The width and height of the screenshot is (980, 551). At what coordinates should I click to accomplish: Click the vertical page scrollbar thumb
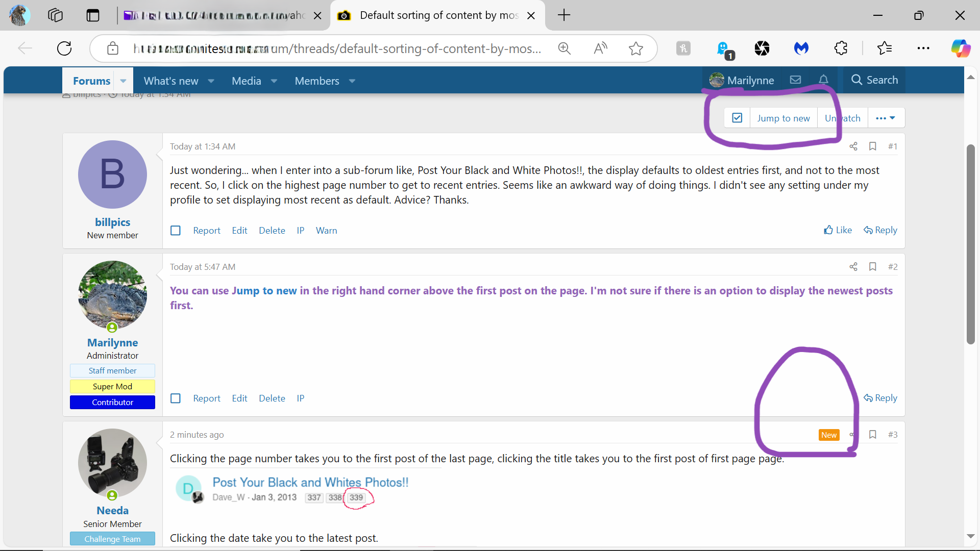coord(970,245)
